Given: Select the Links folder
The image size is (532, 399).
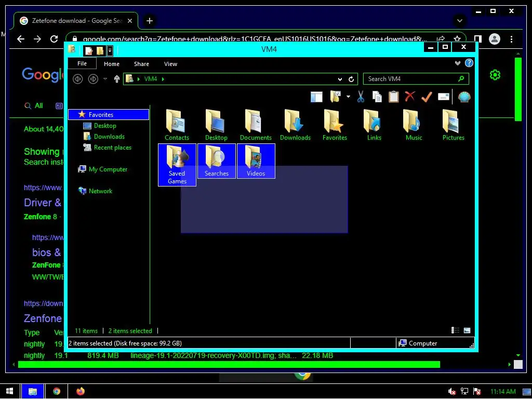Looking at the screenshot, I should [374, 125].
